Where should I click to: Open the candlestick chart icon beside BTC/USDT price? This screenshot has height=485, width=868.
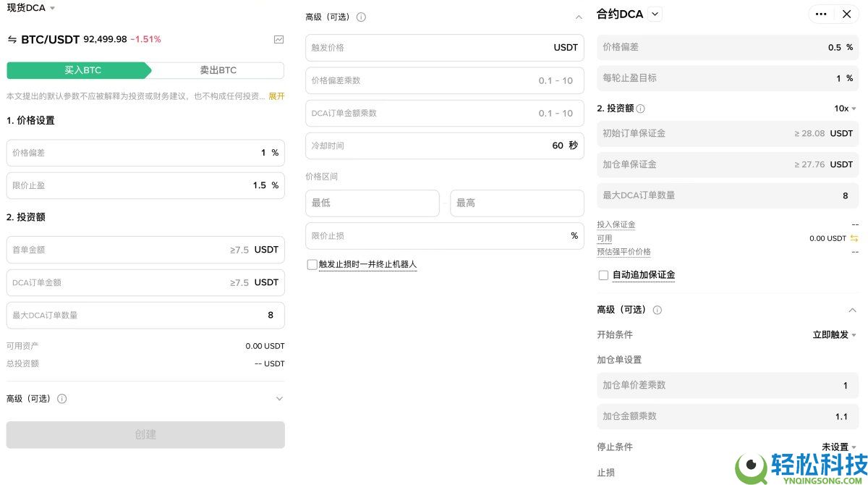click(x=278, y=40)
